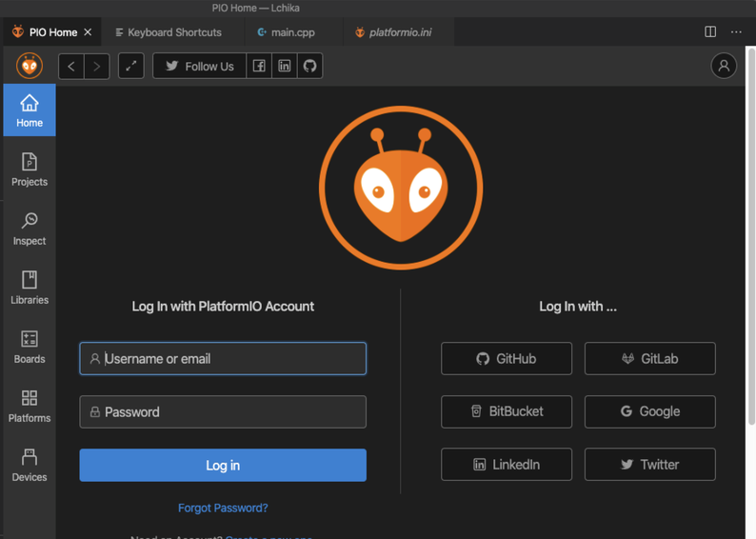Split the editor to the right
Screen dimensions: 756x539
pos(710,31)
